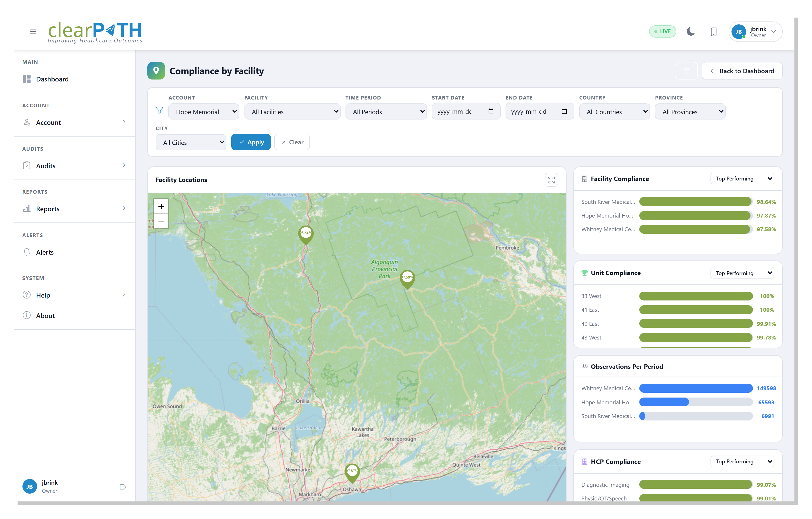
Task: Go Back to Dashboard
Action: [742, 71]
